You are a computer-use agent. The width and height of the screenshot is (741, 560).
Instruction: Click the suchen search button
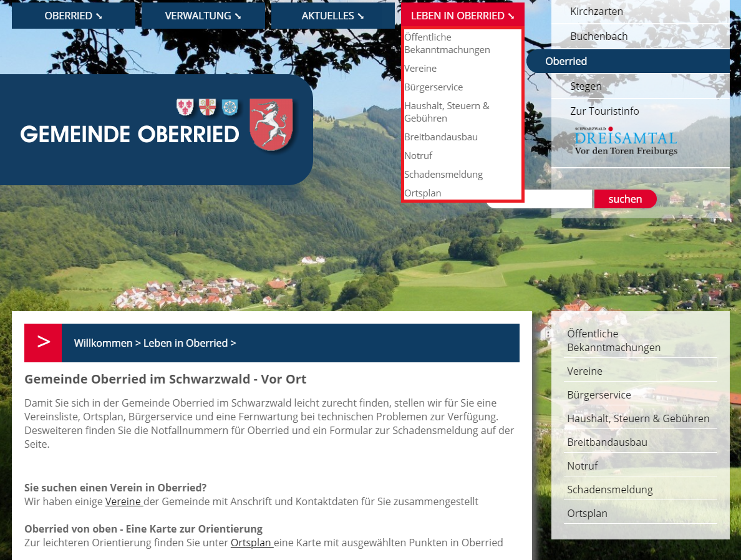coord(625,199)
